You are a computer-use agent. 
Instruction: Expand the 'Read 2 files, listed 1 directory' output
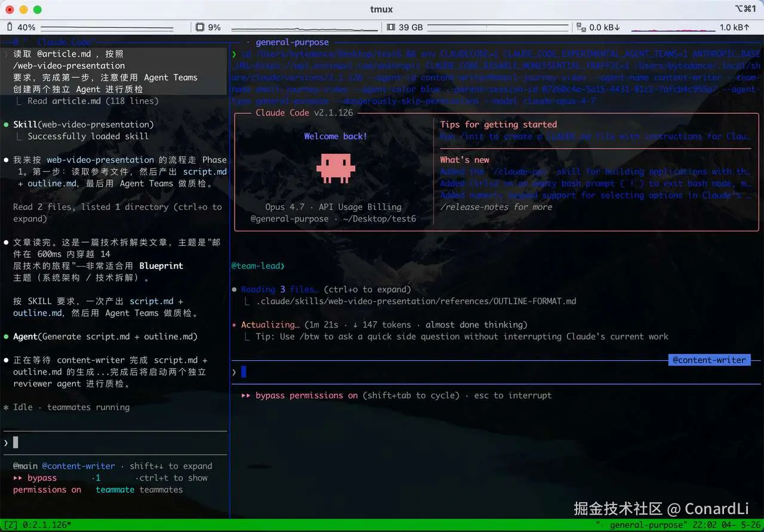118,213
